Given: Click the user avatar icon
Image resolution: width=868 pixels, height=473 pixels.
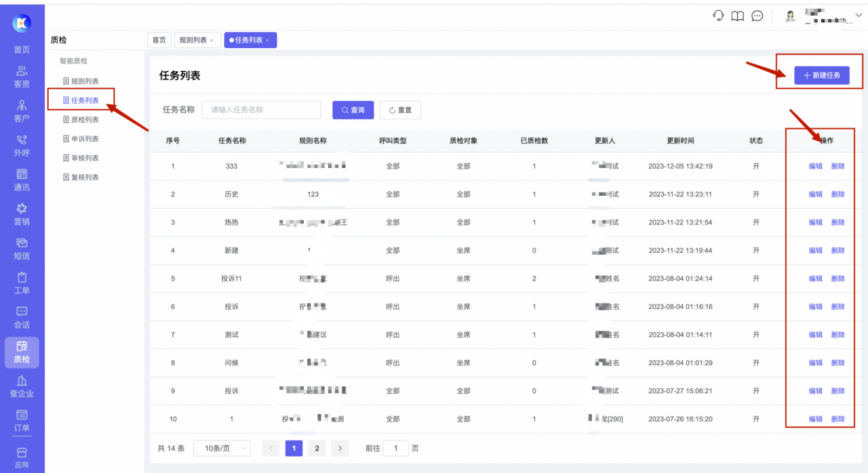Looking at the screenshot, I should (x=790, y=16).
